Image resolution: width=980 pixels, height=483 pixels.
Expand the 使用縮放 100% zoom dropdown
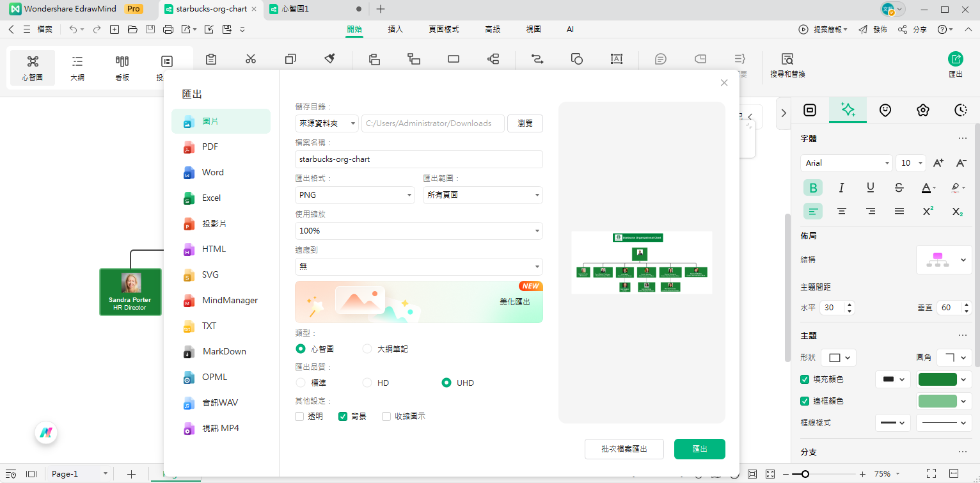418,230
